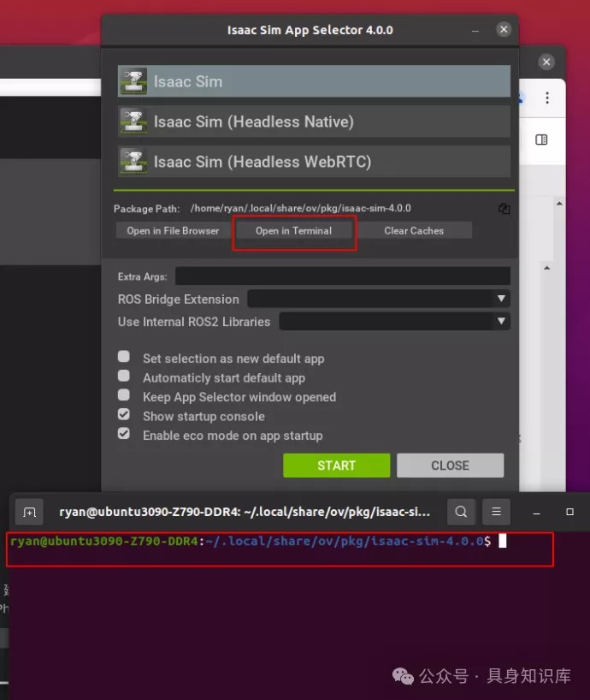Select Isaac Sim (Headless WebRTC) entry
The width and height of the screenshot is (590, 700).
[x=313, y=162]
